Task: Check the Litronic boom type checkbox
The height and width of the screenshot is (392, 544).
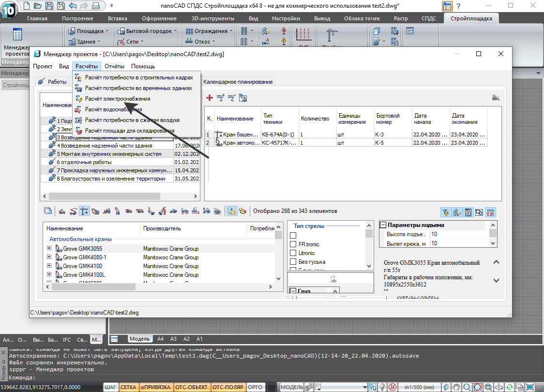Action: (293, 253)
